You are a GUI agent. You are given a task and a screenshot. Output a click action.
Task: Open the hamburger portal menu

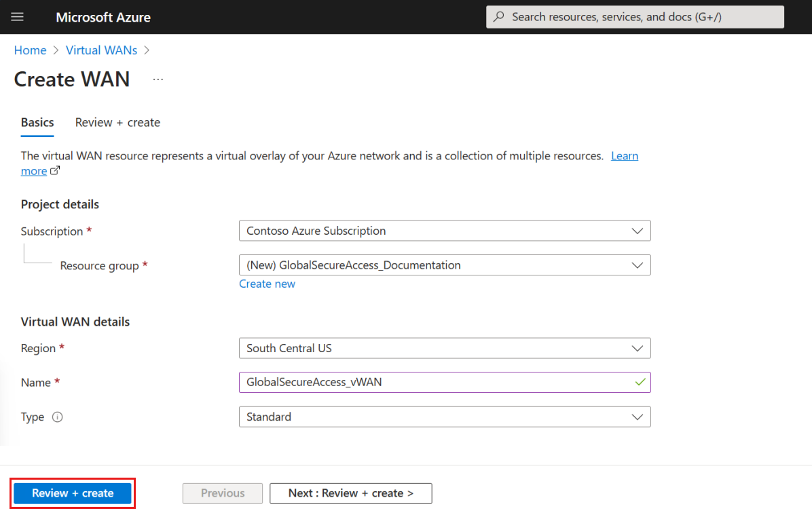pyautogui.click(x=18, y=17)
